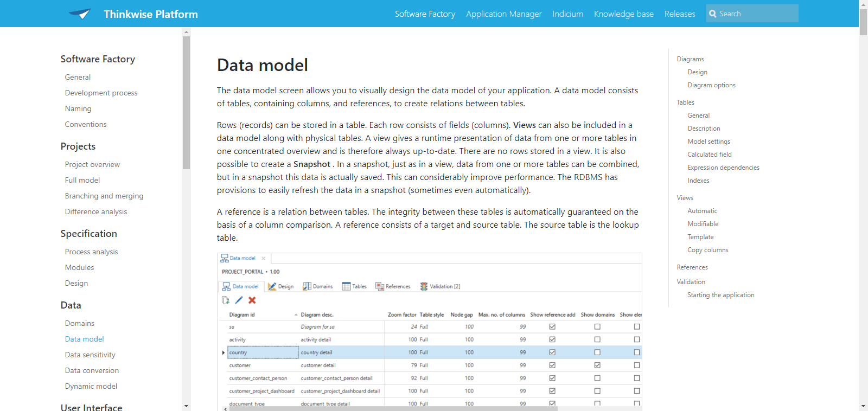
Task: Click the User Interface sidebar heading
Action: click(x=92, y=407)
